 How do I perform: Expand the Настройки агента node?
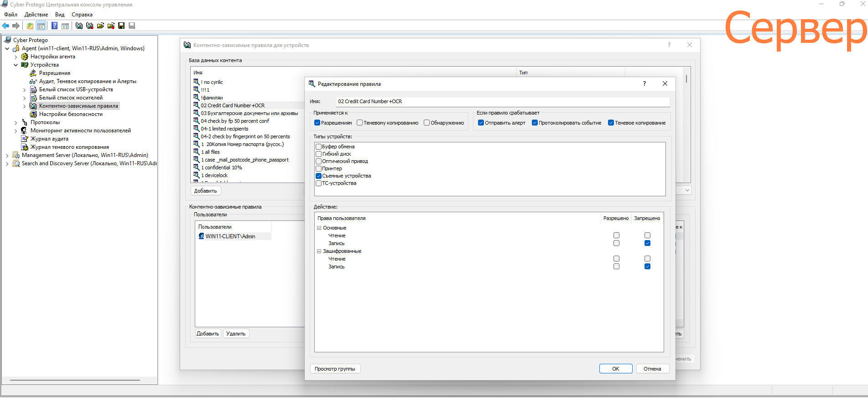(16, 57)
